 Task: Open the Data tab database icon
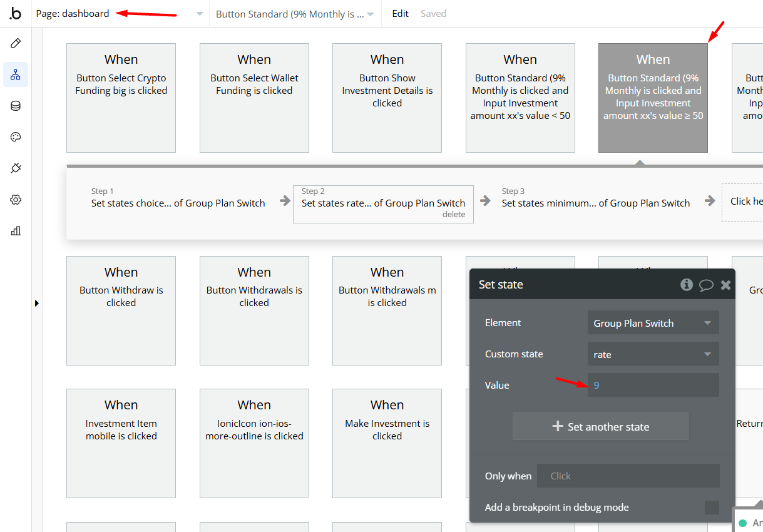pyautogui.click(x=16, y=106)
